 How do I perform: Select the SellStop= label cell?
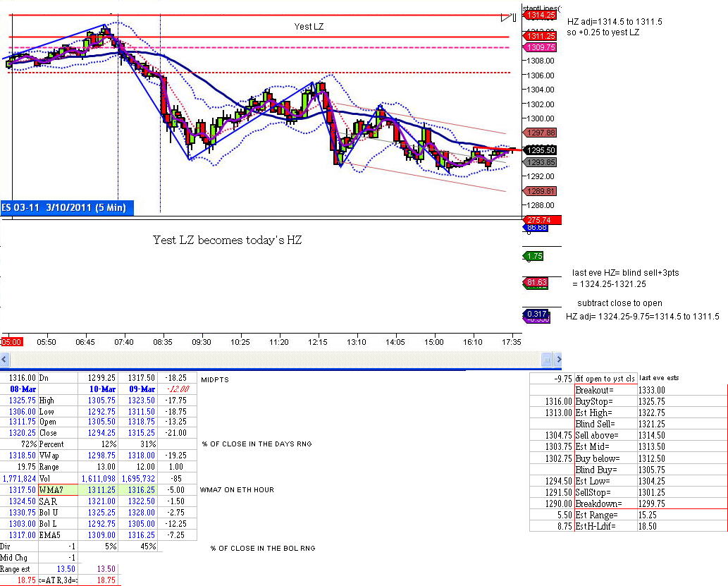click(x=606, y=492)
